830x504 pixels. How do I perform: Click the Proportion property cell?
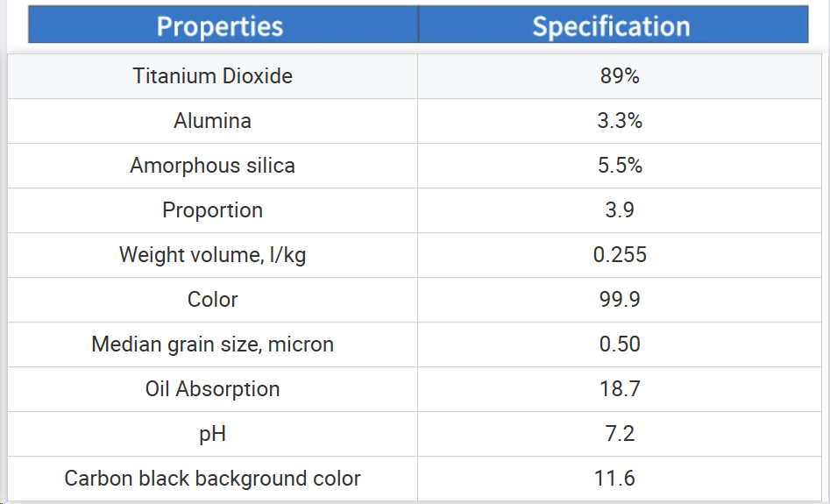[212, 210]
